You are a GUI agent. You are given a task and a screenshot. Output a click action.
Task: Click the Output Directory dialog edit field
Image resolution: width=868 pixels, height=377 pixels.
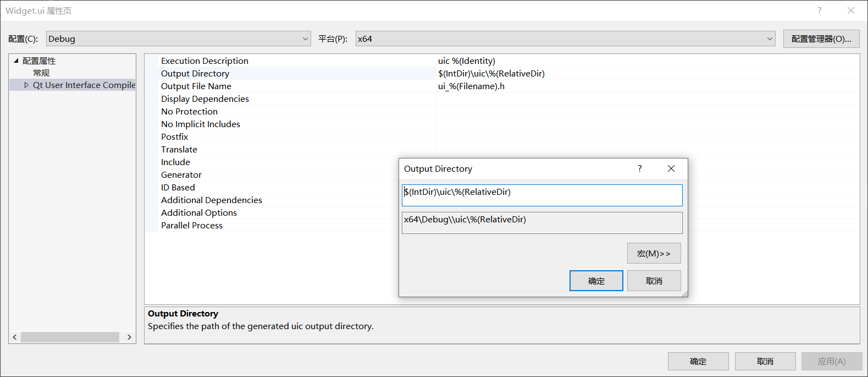542,195
